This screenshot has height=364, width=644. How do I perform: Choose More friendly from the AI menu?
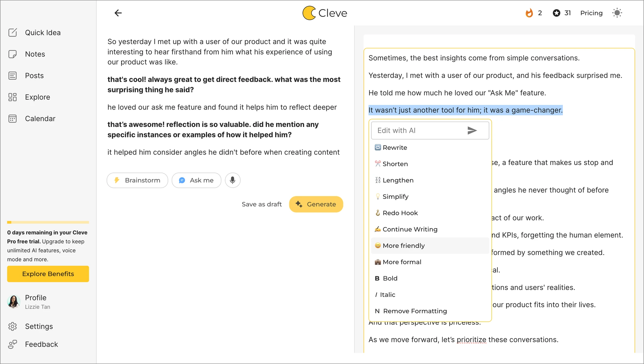click(403, 246)
